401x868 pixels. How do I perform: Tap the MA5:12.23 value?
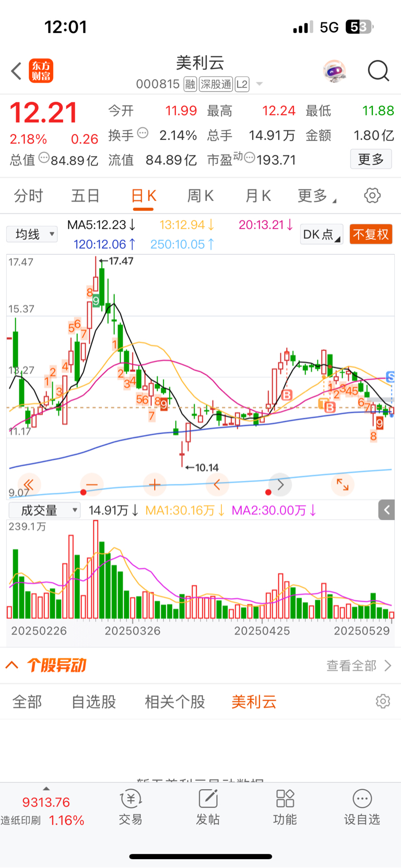pos(102,225)
